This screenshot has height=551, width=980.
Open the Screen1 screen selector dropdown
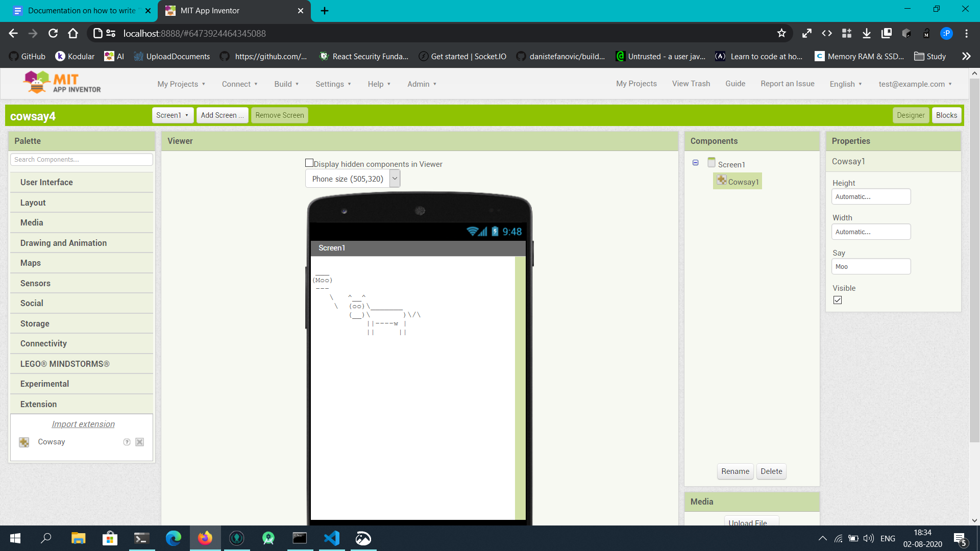(x=173, y=115)
